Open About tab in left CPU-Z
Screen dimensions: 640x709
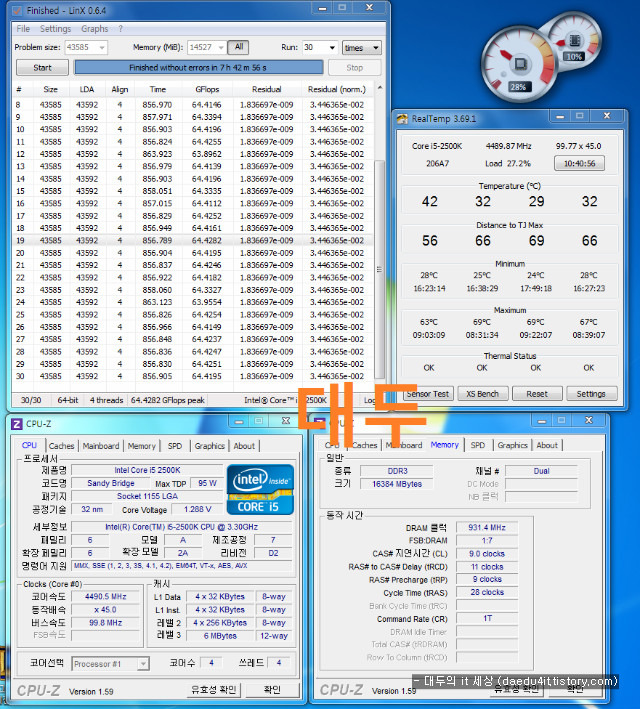(244, 446)
